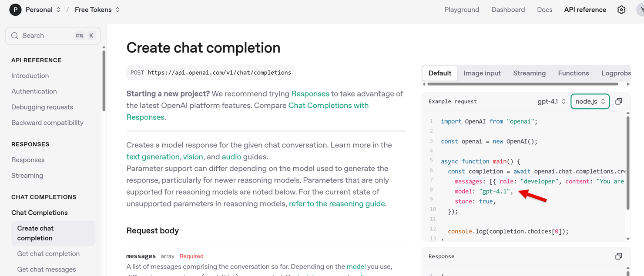Open the reasoning guide link
The height and width of the screenshot is (276, 644).
pos(337,204)
